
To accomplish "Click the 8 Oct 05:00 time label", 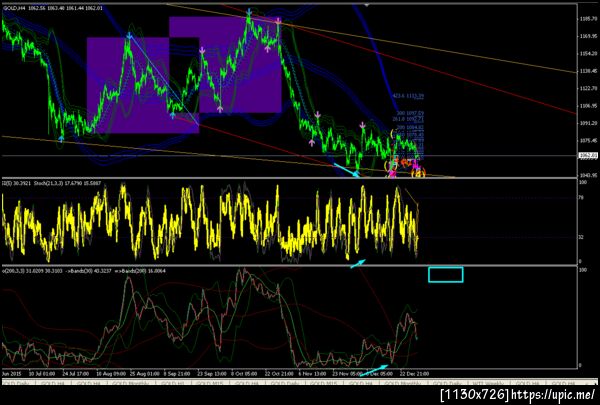I will click(x=245, y=373).
